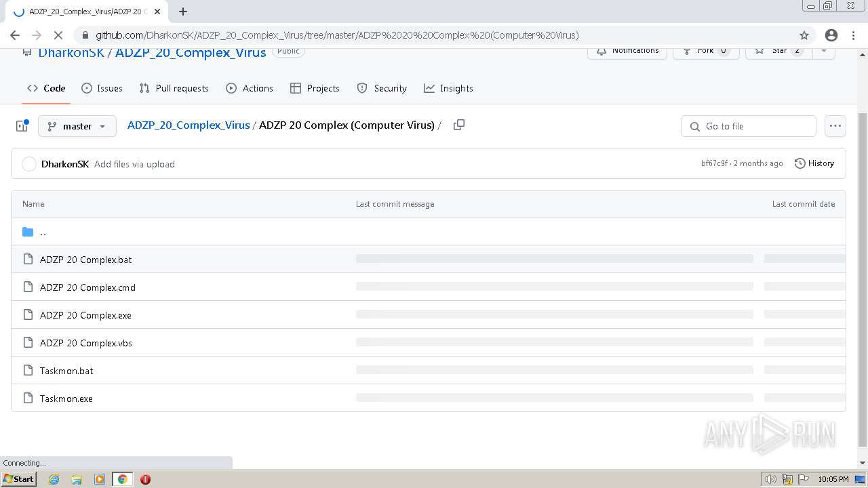Viewport: 868px width, 488px height.
Task: Open the Projects tab
Action: click(315, 88)
